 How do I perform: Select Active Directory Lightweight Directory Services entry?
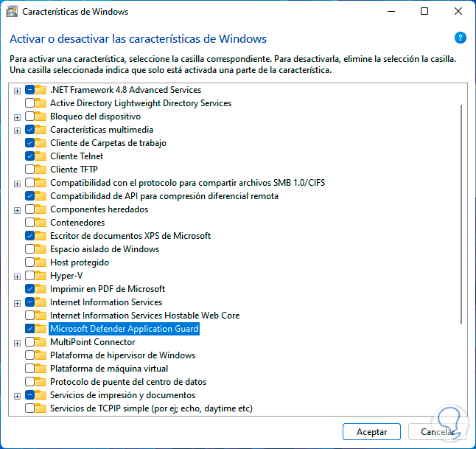tap(140, 103)
